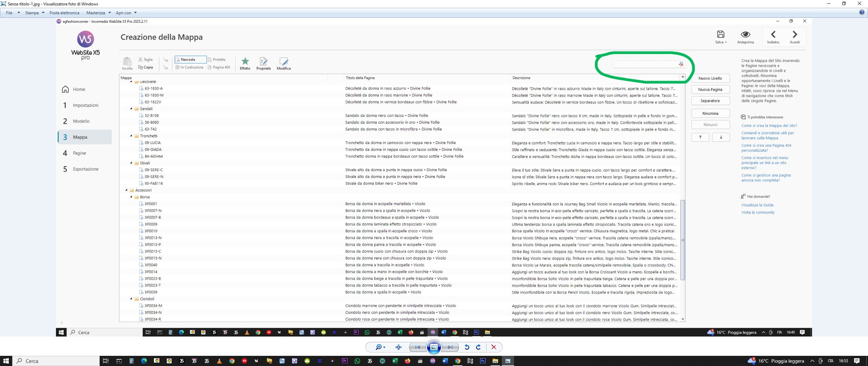868x366 pixels.
Task: Go to Avanti next step arrow
Action: (x=795, y=35)
